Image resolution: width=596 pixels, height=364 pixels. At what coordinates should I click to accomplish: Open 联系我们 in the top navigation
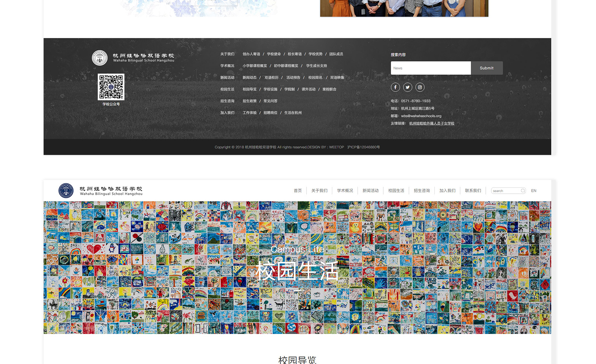473,191
